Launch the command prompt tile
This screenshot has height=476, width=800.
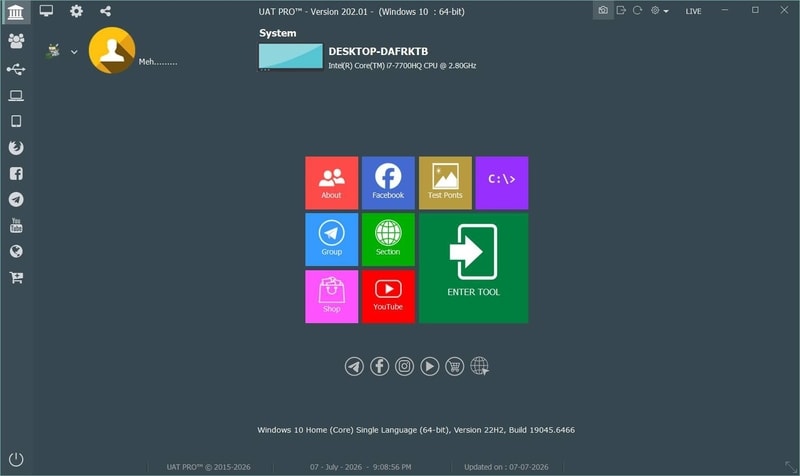tap(502, 183)
